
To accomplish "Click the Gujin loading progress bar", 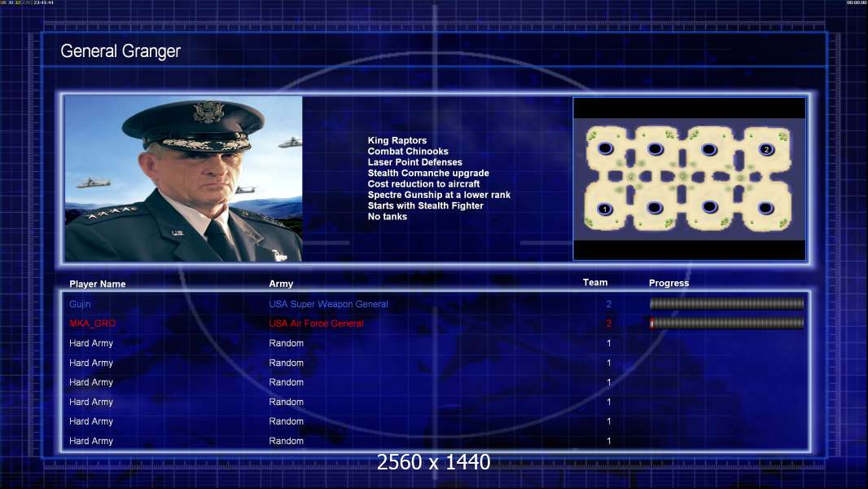I will [726, 303].
